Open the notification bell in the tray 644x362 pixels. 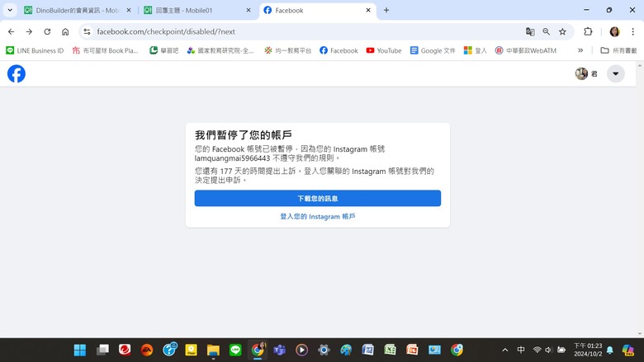(610, 350)
